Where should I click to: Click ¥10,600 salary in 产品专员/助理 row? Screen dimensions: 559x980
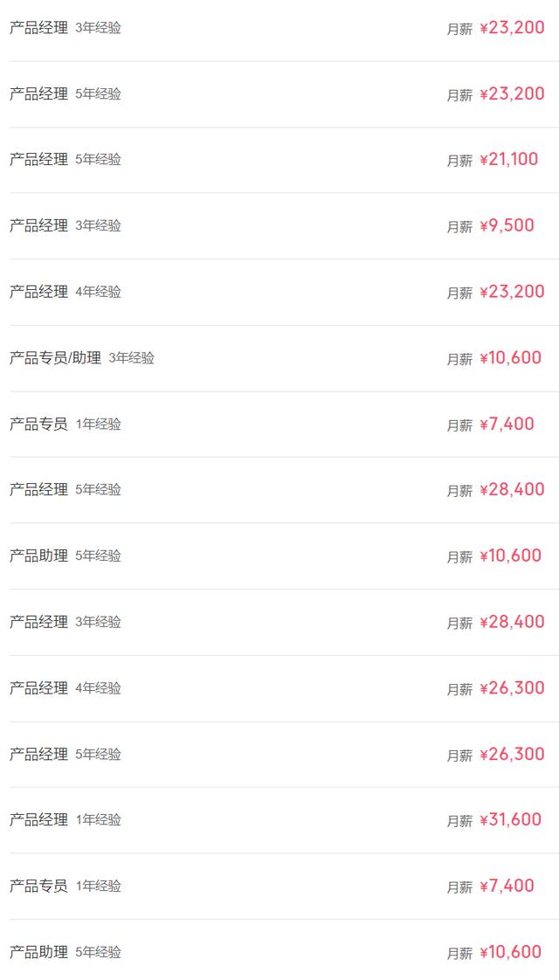point(510,357)
